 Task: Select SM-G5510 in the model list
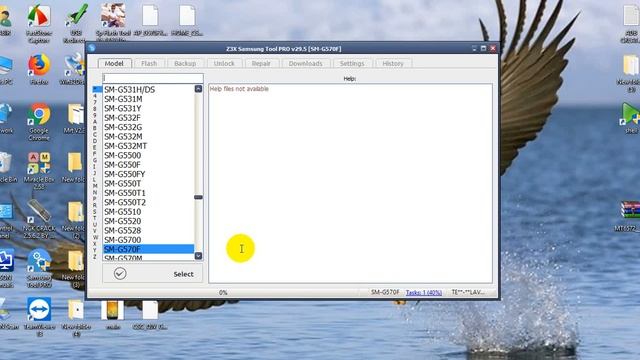(149, 211)
